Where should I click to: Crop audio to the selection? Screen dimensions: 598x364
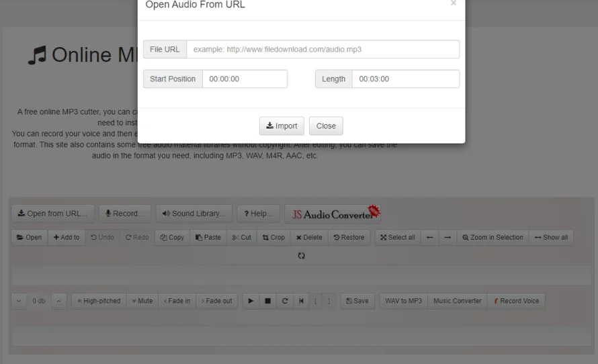(274, 238)
